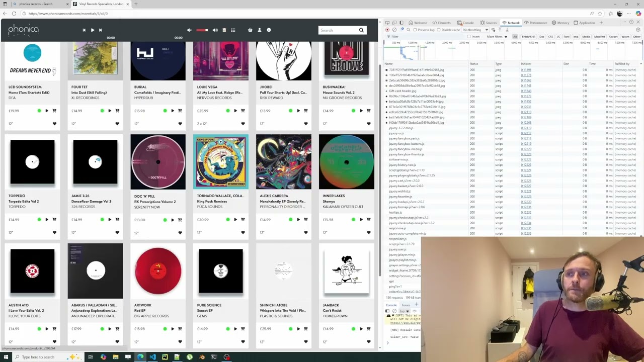644x362 pixels.
Task: Add Tornado Wallace King Puck Remixes to cart
Action: coord(243,220)
